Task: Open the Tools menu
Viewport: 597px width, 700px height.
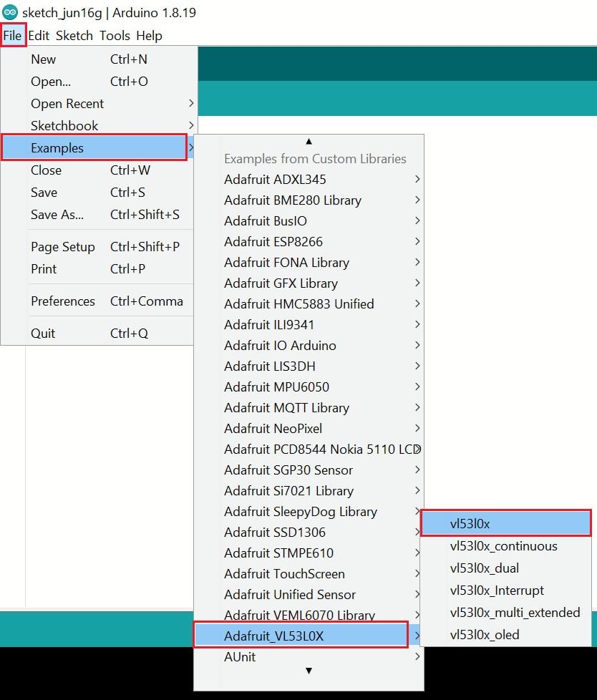Action: tap(115, 36)
